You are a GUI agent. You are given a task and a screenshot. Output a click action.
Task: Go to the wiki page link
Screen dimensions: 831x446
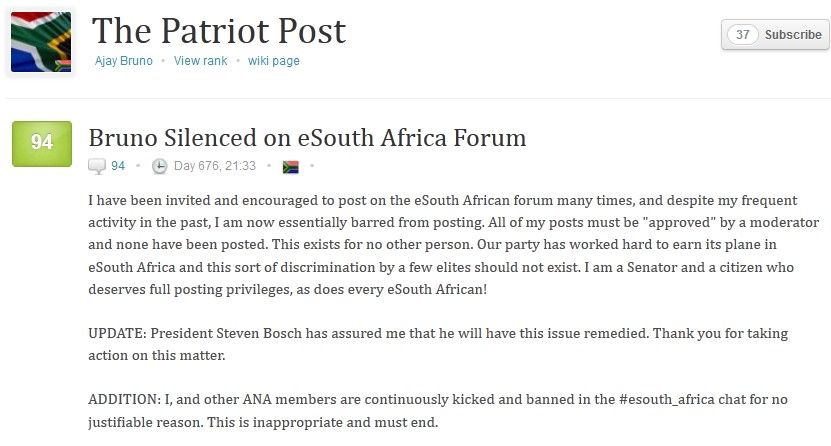click(x=274, y=61)
